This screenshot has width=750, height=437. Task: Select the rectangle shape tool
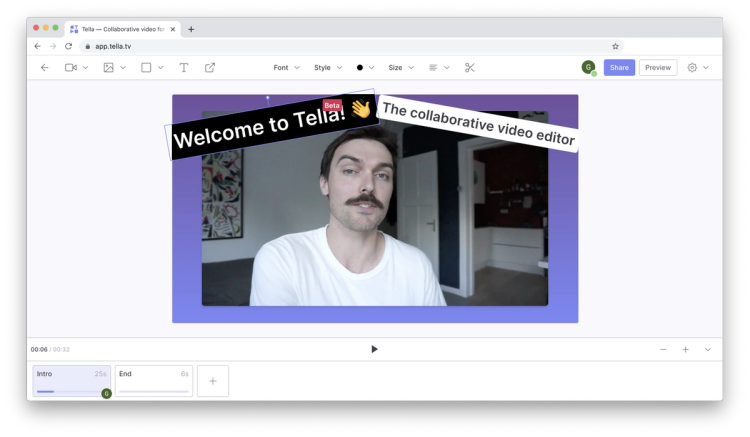pyautogui.click(x=146, y=68)
